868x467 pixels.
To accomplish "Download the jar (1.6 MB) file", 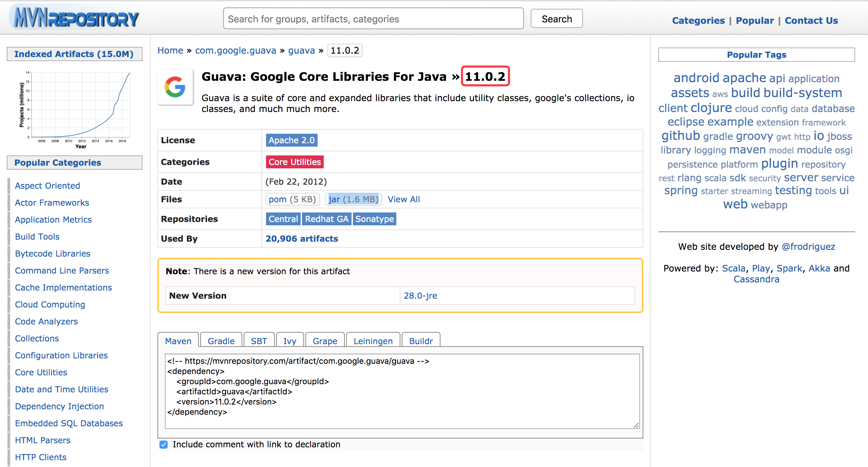I will point(353,199).
